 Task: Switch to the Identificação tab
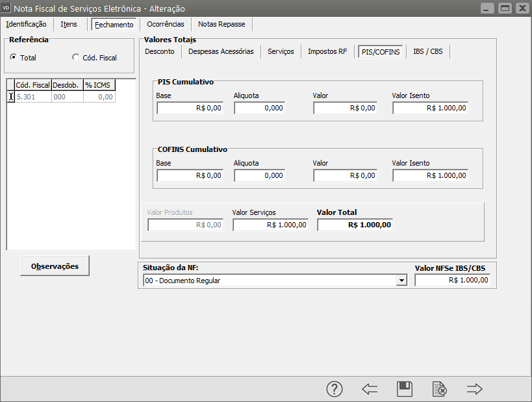tap(26, 24)
